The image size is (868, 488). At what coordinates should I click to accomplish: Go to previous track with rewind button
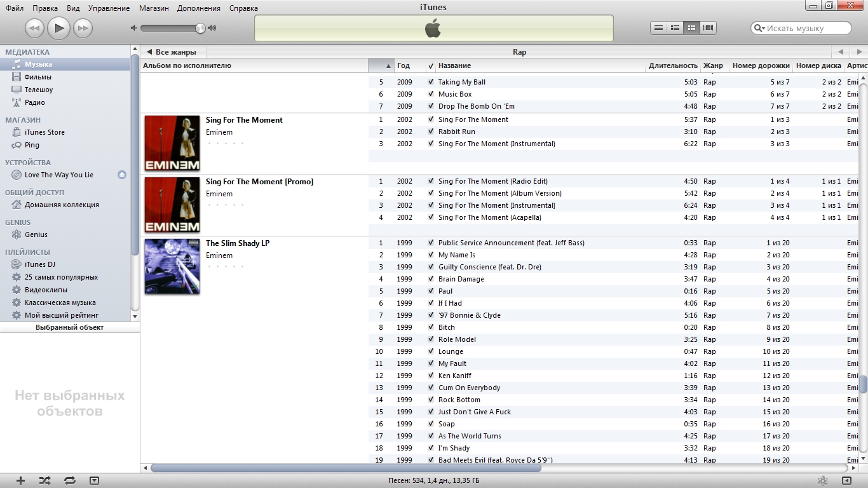pos(34,28)
